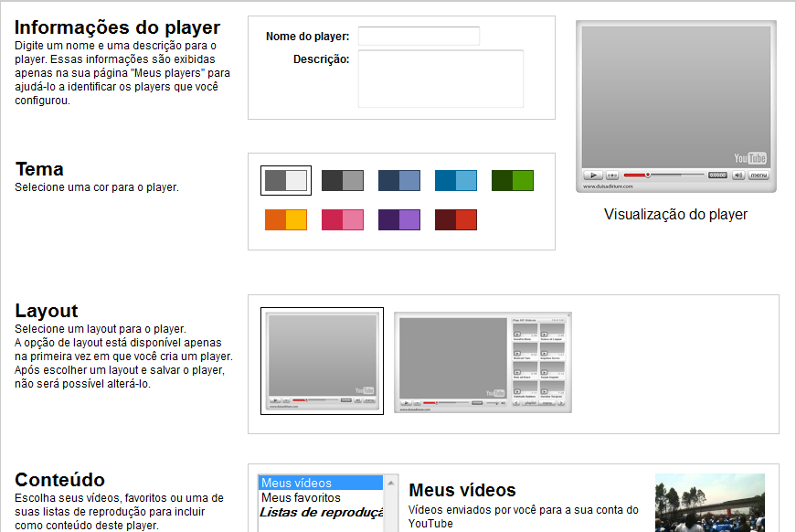This screenshot has width=796, height=532.
Task: Click the menu button in the player preview
Action: 759,175
